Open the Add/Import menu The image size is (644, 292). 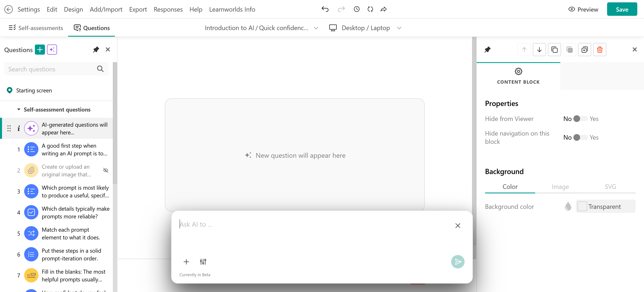point(106,9)
